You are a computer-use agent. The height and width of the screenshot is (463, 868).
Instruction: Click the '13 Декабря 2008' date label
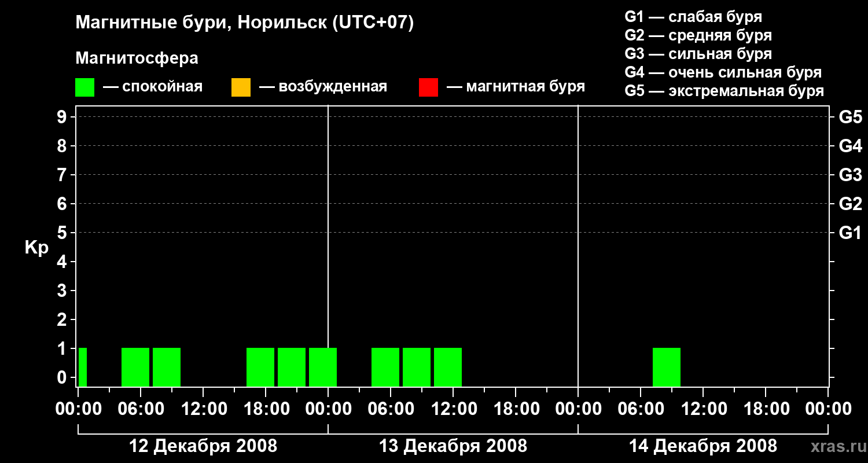click(453, 446)
